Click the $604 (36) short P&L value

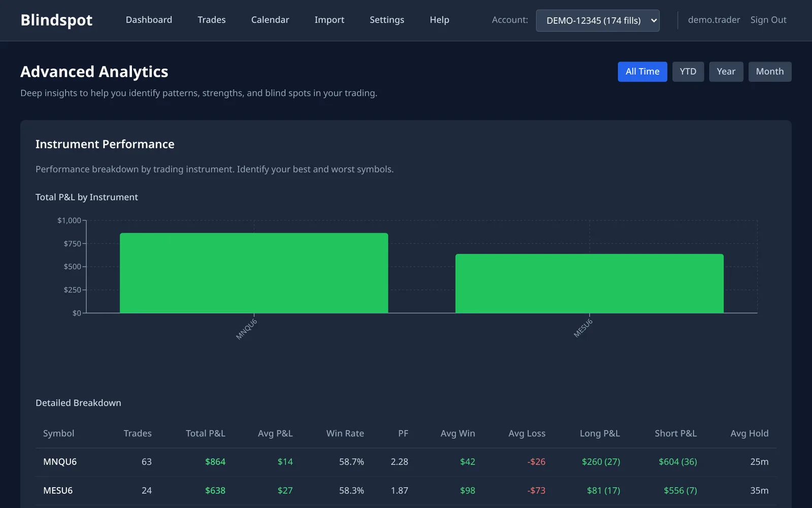678,462
